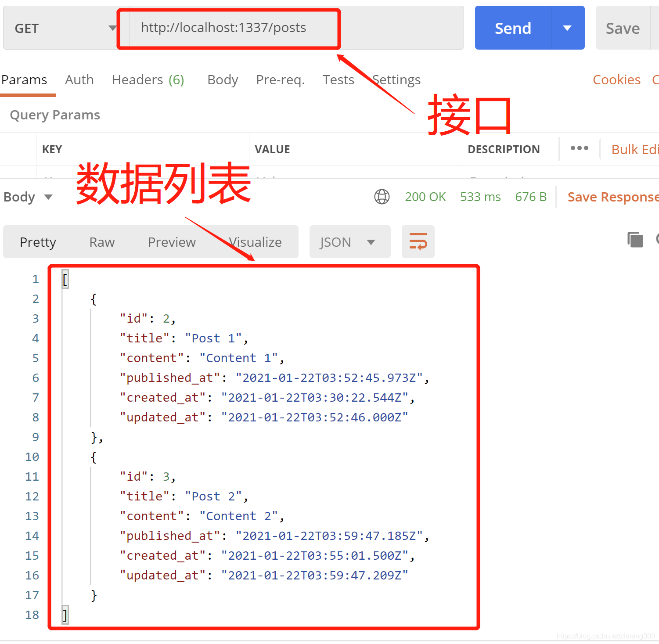
Task: Expand the Send button options arrow
Action: tap(566, 28)
